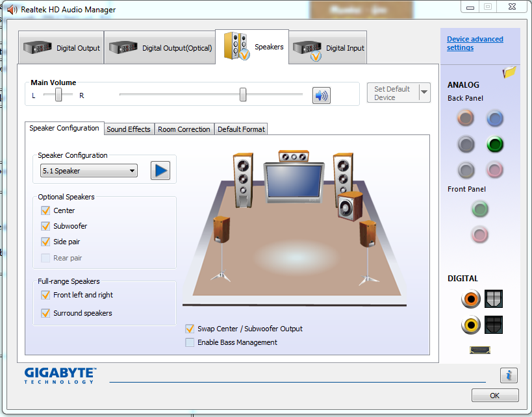
Task: Click the L/R balance slider handle
Action: (58, 95)
